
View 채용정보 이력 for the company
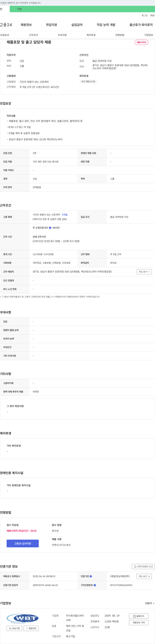click(139, 623)
